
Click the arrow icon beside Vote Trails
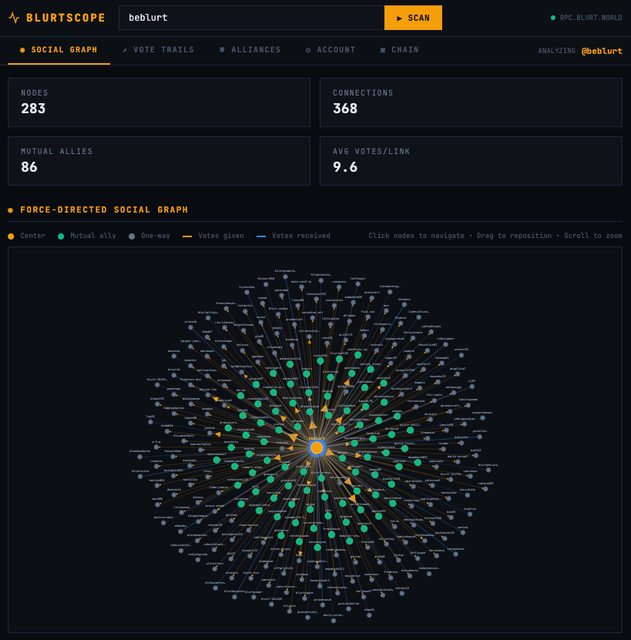tap(125, 50)
